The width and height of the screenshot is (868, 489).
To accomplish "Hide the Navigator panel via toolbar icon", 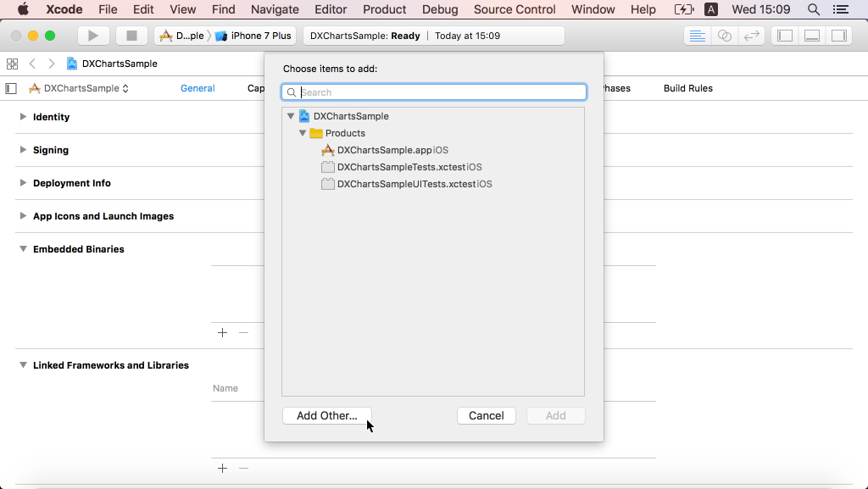I will point(784,36).
